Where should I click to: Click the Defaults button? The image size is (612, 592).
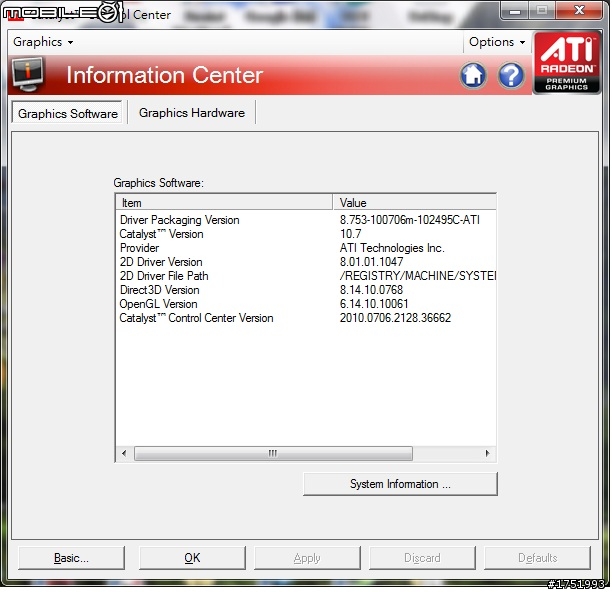coord(537,558)
